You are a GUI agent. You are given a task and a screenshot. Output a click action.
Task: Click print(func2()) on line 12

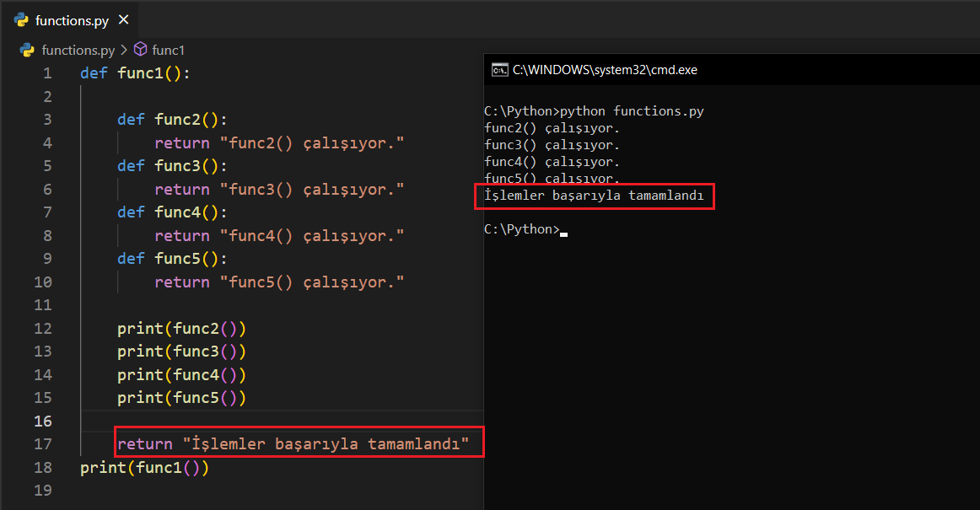[181, 328]
